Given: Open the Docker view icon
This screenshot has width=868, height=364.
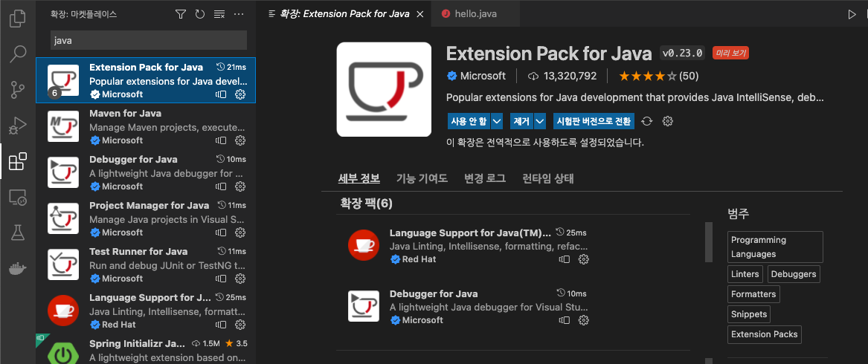Looking at the screenshot, I should (18, 269).
